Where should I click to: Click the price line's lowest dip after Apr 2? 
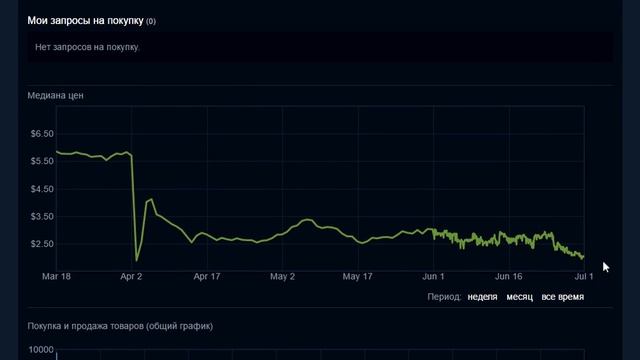136,260
